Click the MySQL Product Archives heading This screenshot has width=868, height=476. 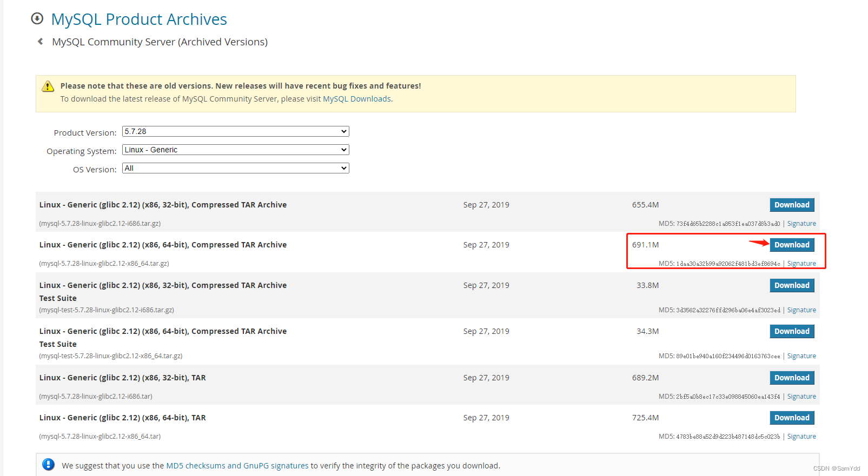(139, 19)
